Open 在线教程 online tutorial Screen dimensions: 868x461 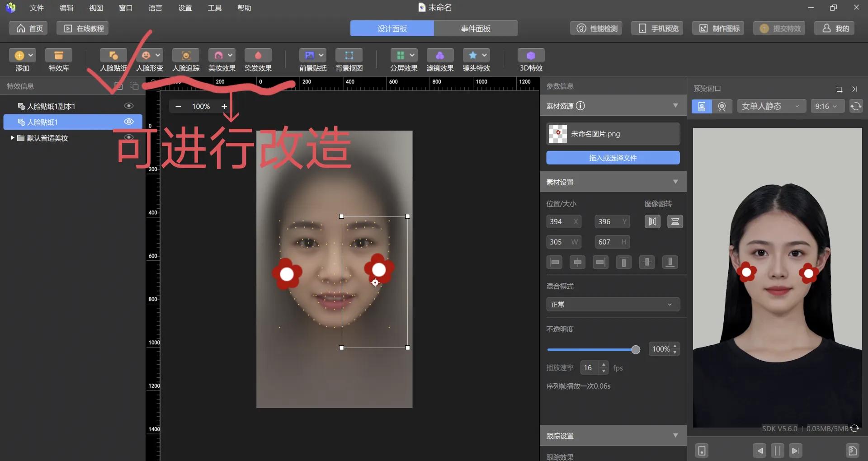point(82,28)
